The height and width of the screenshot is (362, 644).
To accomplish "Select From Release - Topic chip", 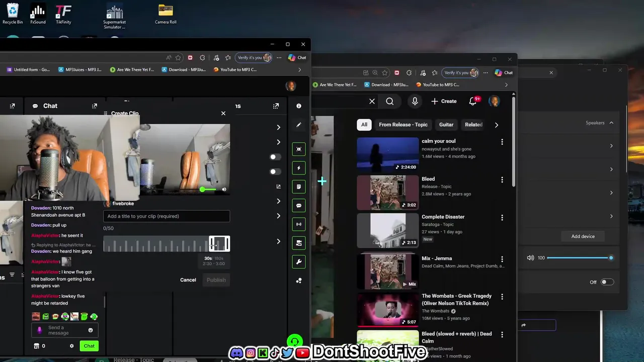I will [x=404, y=125].
